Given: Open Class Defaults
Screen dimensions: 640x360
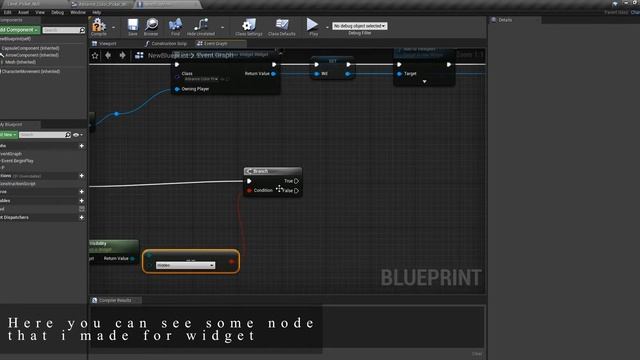Looking at the screenshot, I should pyautogui.click(x=282, y=24).
